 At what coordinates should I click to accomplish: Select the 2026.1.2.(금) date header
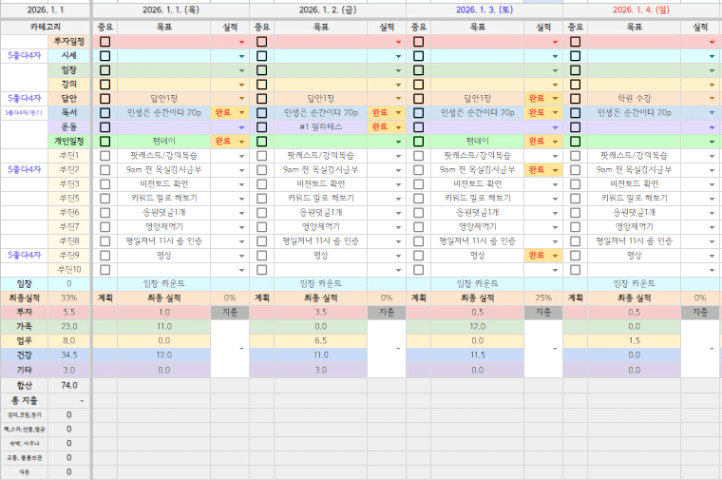327,10
